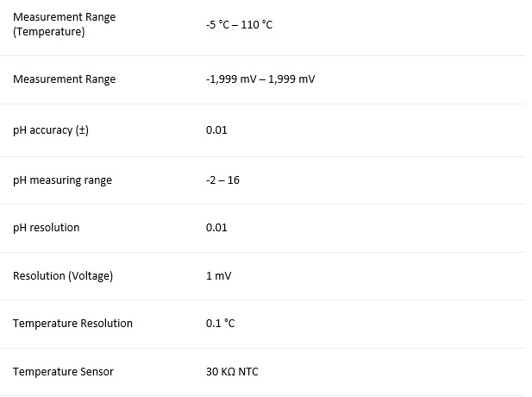This screenshot has height=397, width=532.
Task: Select the 16 upper pH range value
Action: (x=234, y=180)
